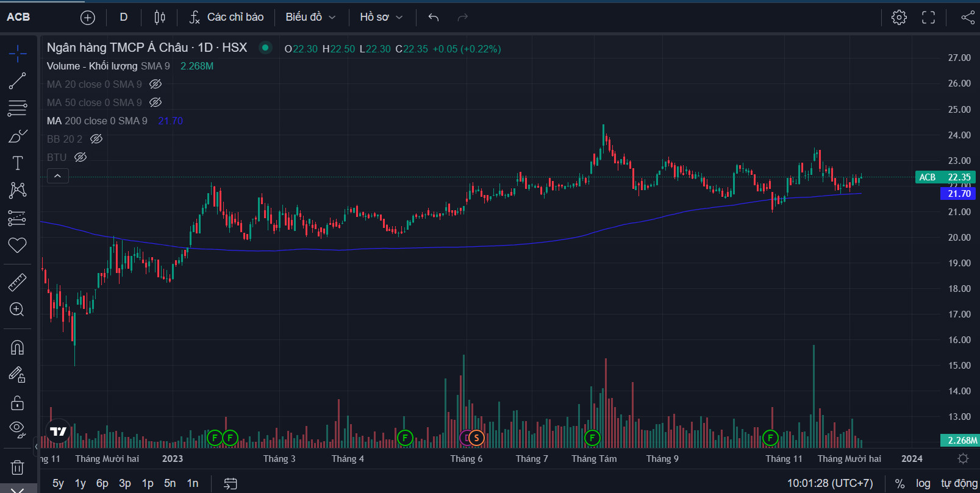Select the trend line drawing tool
This screenshot has width=980, height=493.
pyautogui.click(x=17, y=81)
